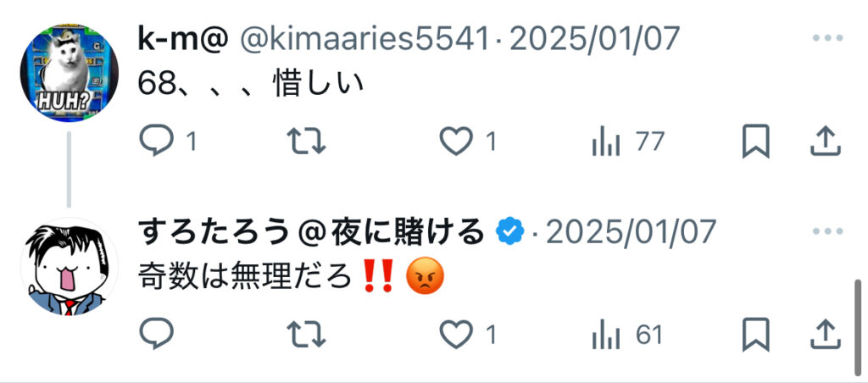Open more options for すろたろう tweet
868x383 pixels.
point(827,230)
